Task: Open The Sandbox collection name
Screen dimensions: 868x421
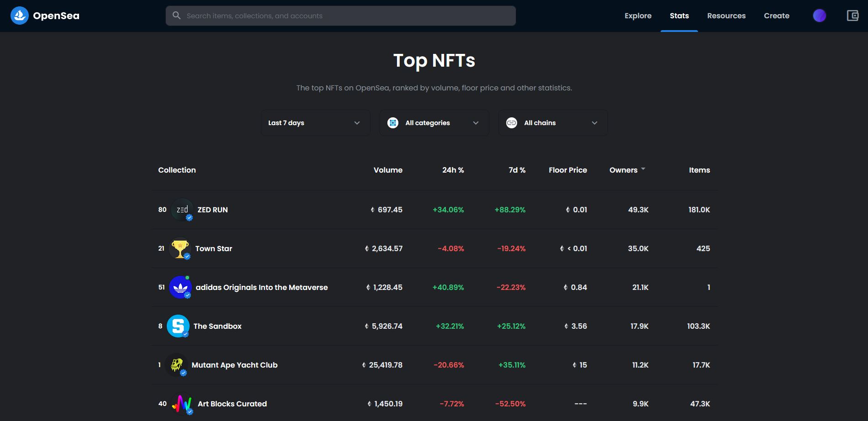Action: 217,326
